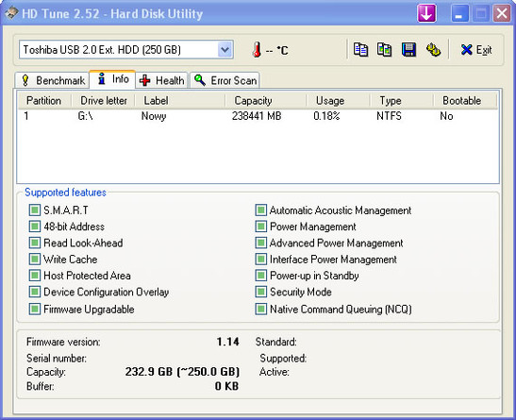Screen dimensions: 516x420
Task: Click the Exit button
Action: click(475, 50)
